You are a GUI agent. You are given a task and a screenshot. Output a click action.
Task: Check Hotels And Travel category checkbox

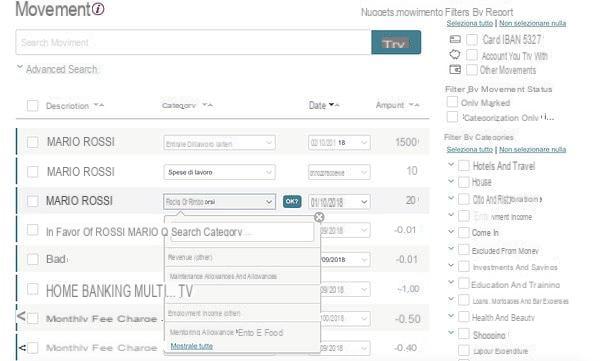point(464,165)
